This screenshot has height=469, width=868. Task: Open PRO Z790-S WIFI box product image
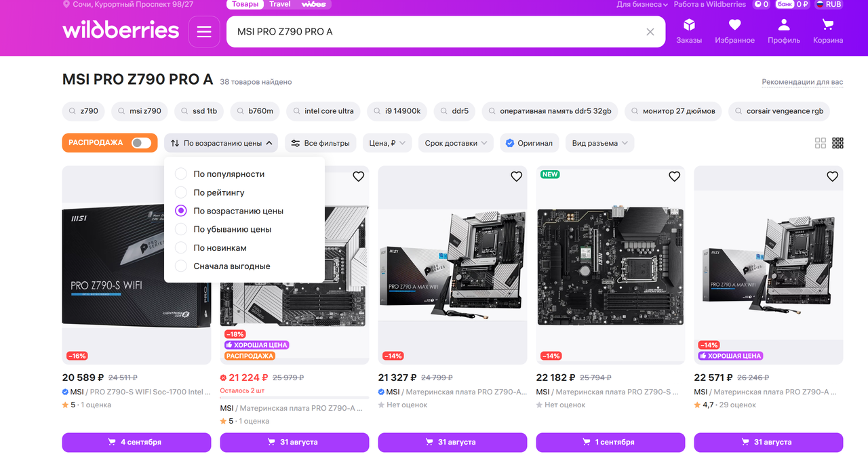pyautogui.click(x=136, y=266)
